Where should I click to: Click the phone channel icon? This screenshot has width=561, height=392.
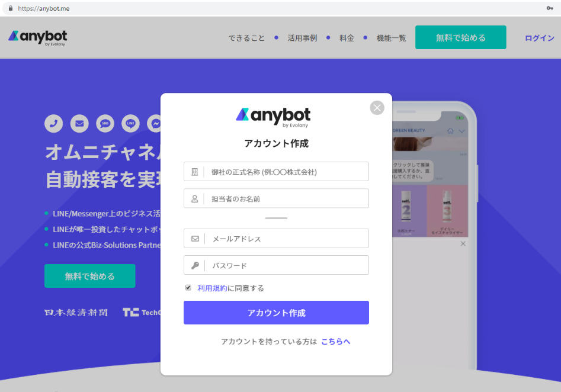pyautogui.click(x=54, y=123)
